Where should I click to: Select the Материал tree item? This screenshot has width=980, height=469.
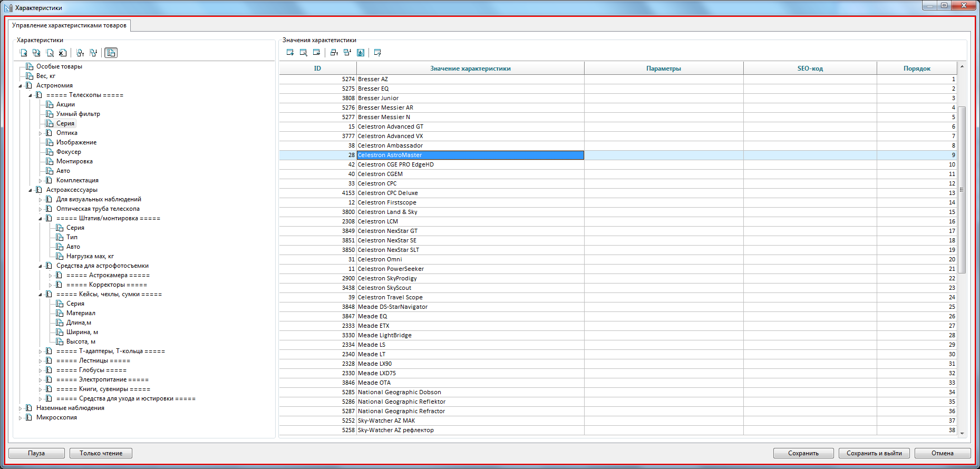pyautogui.click(x=81, y=314)
